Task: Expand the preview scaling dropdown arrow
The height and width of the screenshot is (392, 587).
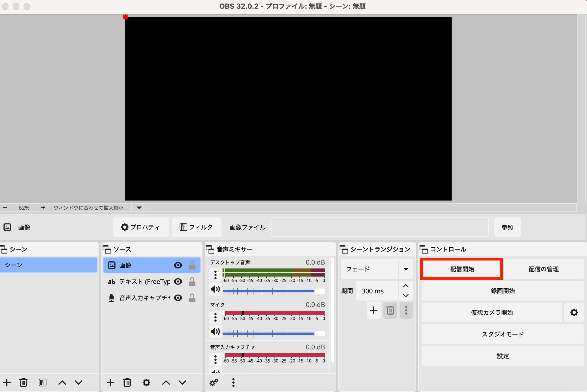Action: (139, 208)
